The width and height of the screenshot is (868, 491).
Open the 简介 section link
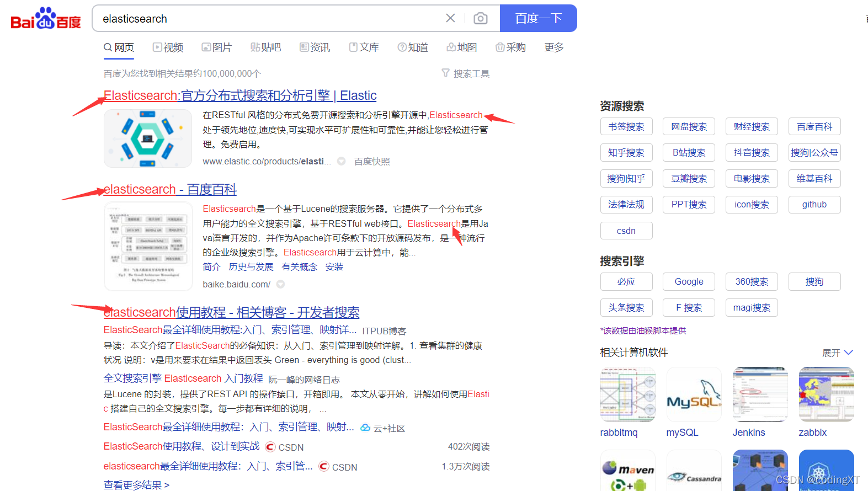click(211, 266)
